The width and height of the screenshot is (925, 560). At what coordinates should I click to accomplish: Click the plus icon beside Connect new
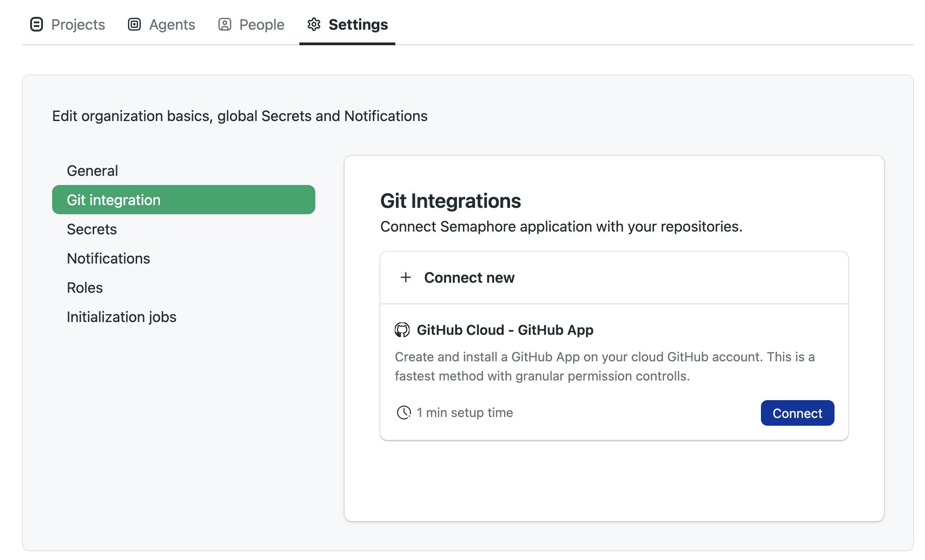(405, 277)
